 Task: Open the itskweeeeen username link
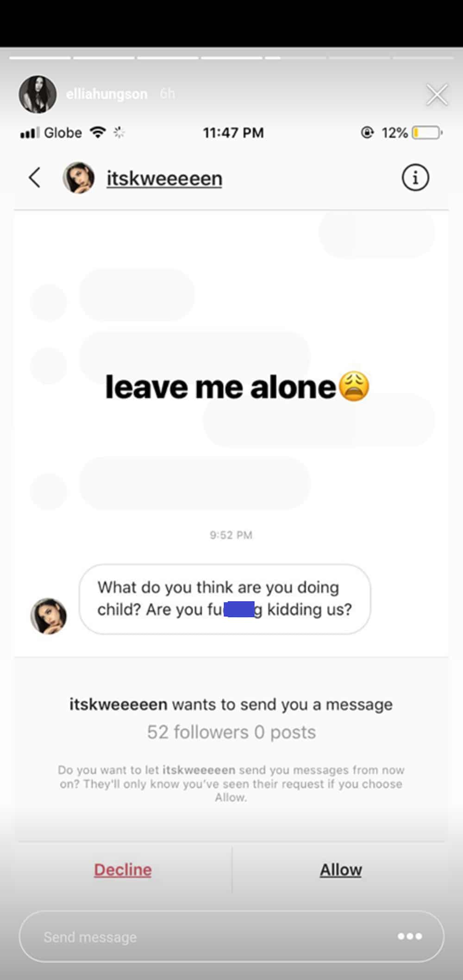click(164, 178)
